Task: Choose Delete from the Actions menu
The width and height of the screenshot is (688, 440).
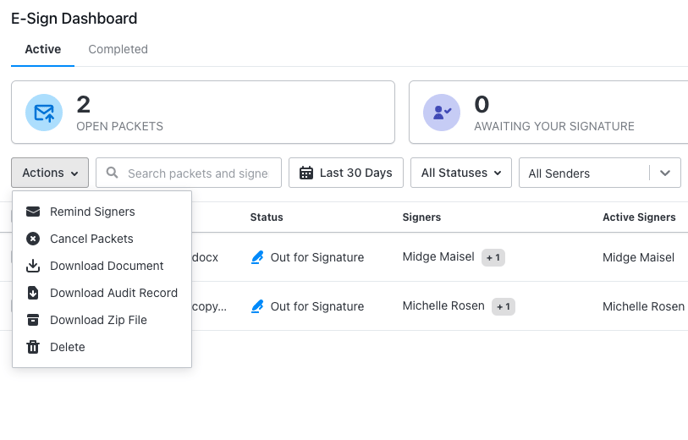Action: 102,347
